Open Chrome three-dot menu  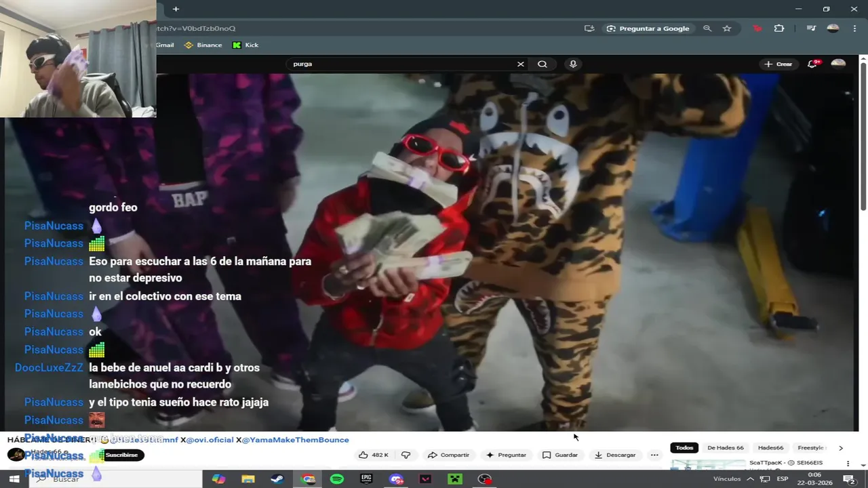(854, 28)
